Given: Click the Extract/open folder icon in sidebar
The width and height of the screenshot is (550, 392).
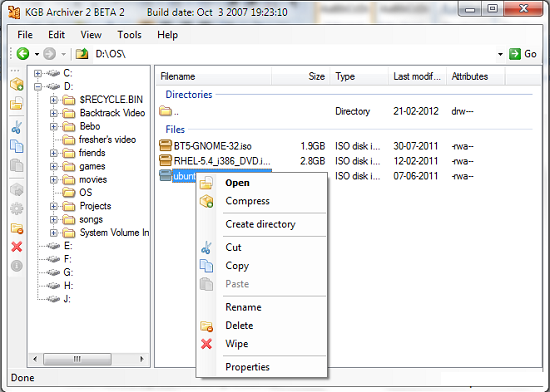Looking at the screenshot, I should pos(16,103).
